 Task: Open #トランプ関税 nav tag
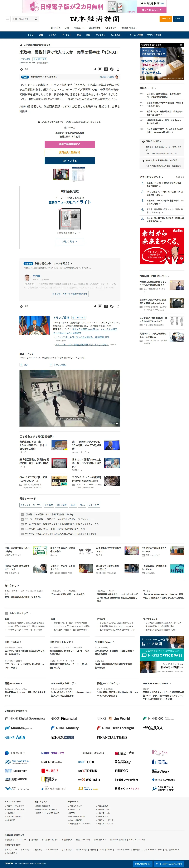136,35
